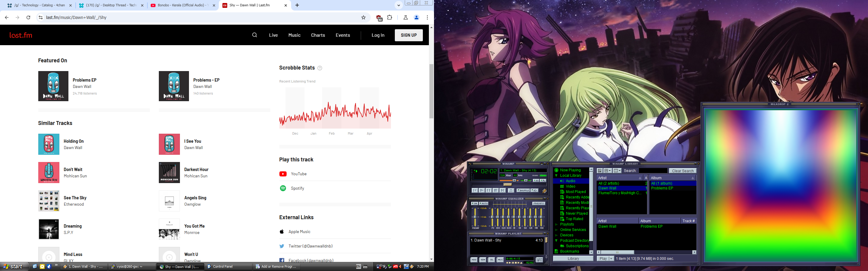
Task: Stop playback in Winamp main window
Action: pos(496,191)
